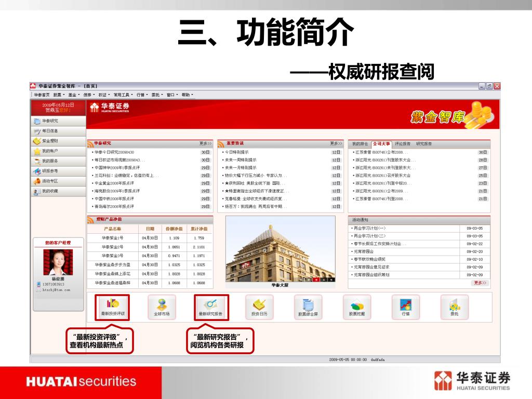Image resolution: width=532 pixels, height=399 pixels.
Task: Select the 华泰紫金1号 product row
Action: [150, 238]
